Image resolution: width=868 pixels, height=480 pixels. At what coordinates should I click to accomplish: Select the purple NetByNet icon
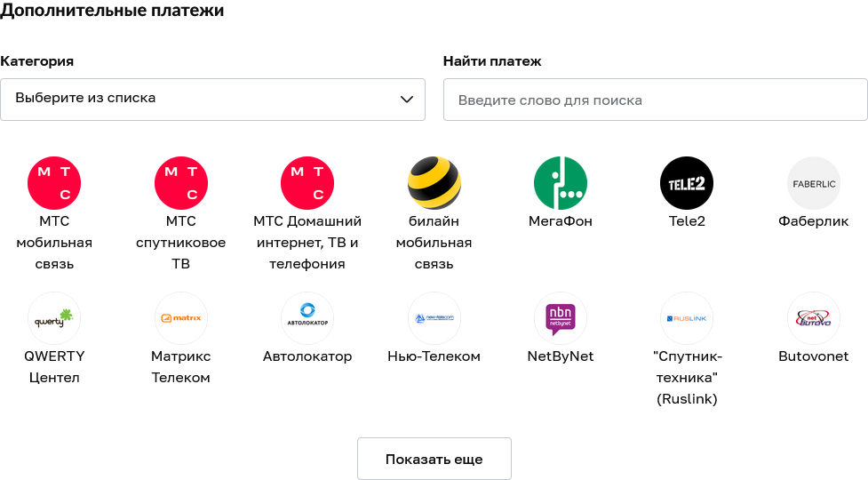(x=561, y=318)
